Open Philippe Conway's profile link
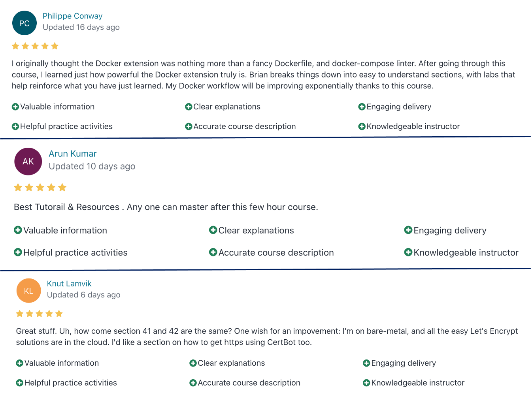532x395 pixels. (72, 16)
